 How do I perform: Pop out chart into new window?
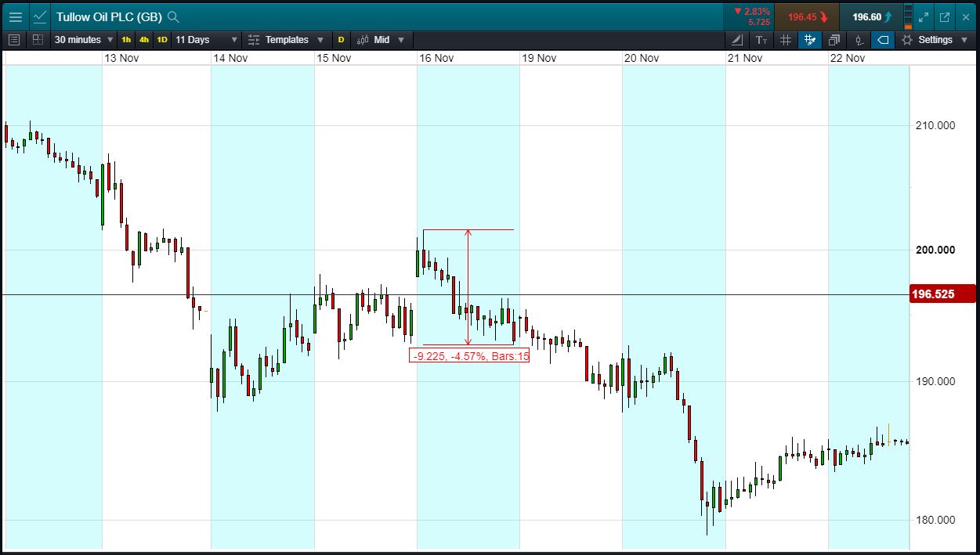pyautogui.click(x=945, y=16)
